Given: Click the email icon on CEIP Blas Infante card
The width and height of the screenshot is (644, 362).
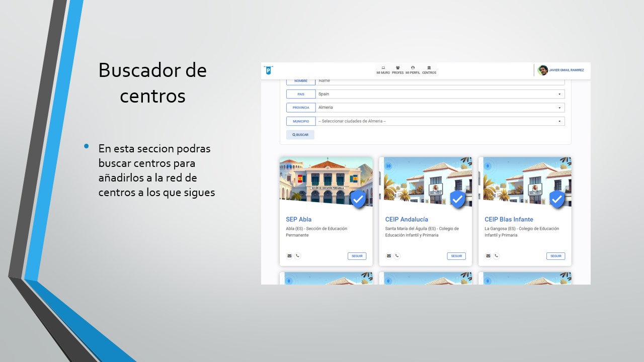Looking at the screenshot, I should coord(488,256).
